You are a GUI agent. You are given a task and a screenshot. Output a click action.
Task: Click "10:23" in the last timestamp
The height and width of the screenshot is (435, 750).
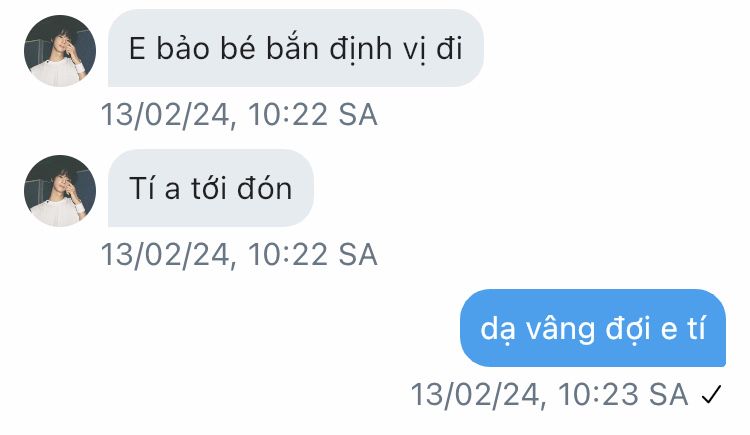[x=598, y=395]
